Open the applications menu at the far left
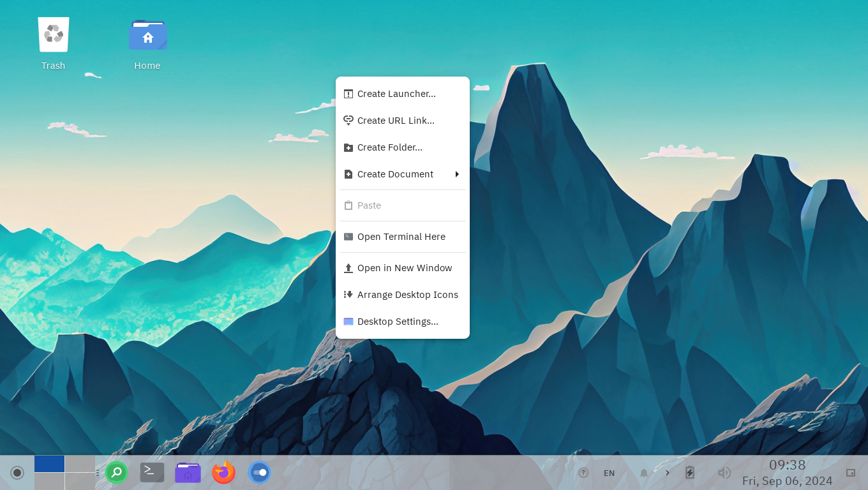 click(17, 472)
